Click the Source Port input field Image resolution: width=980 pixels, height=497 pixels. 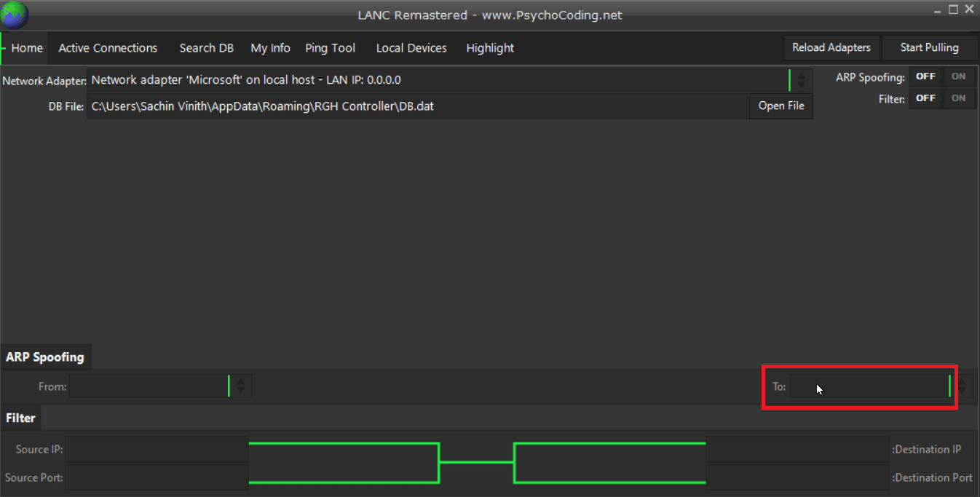157,477
